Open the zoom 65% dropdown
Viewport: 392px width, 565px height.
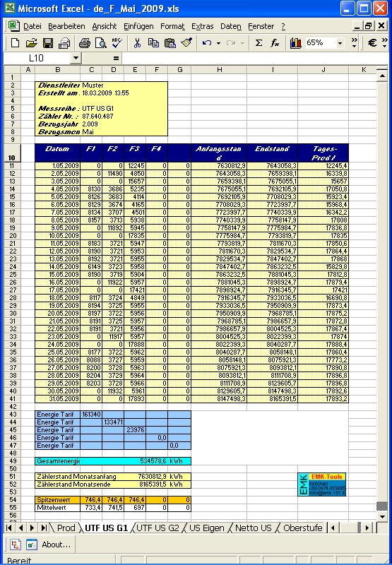[340, 43]
